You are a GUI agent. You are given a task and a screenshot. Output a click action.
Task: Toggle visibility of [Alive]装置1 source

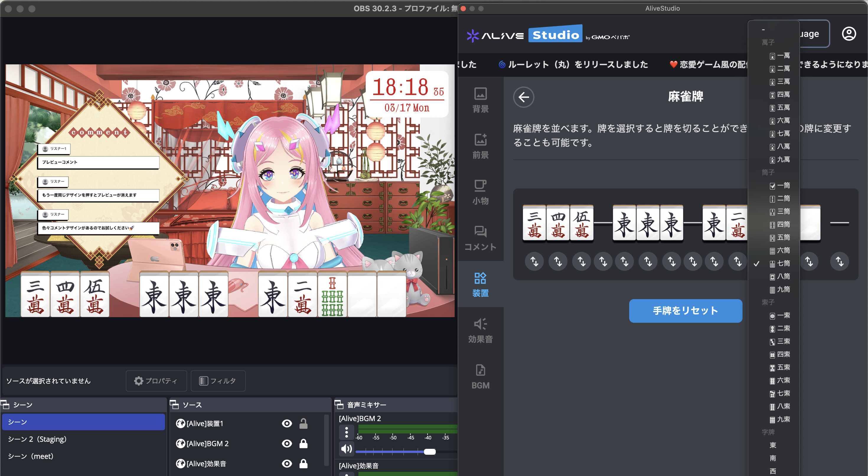pyautogui.click(x=287, y=423)
